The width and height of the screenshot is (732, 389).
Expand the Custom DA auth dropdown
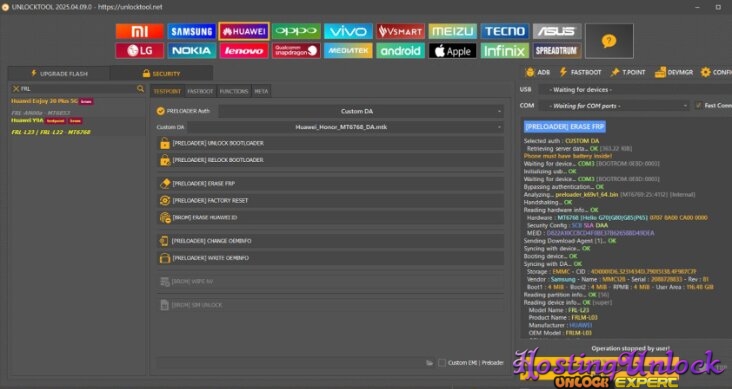click(x=360, y=111)
